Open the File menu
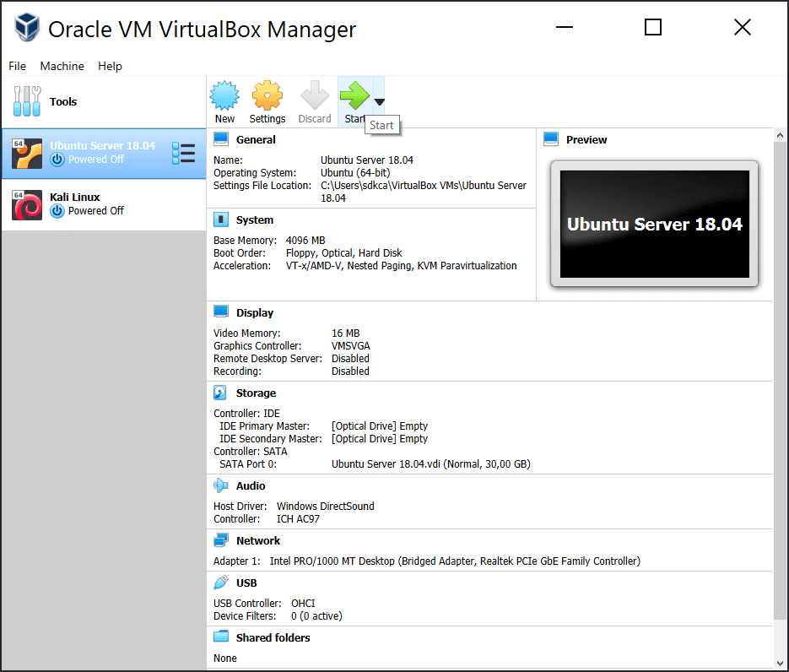 click(x=17, y=66)
